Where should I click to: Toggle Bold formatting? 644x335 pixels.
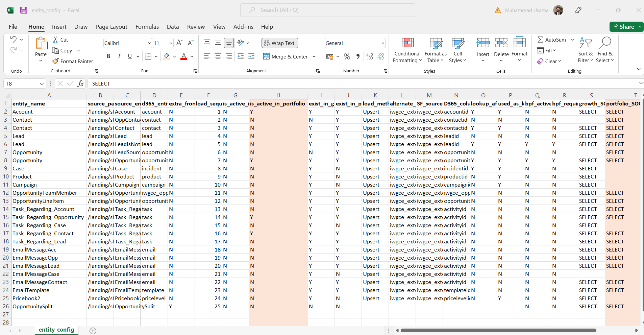click(108, 56)
